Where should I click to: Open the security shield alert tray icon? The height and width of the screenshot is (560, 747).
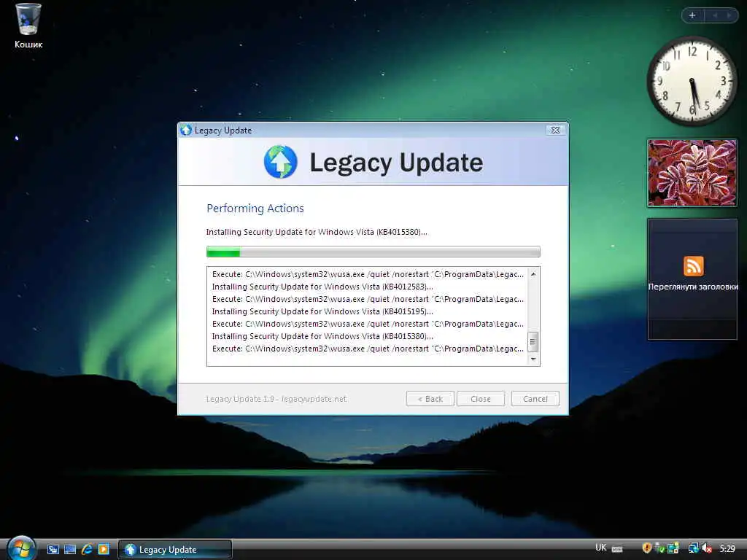(x=646, y=548)
